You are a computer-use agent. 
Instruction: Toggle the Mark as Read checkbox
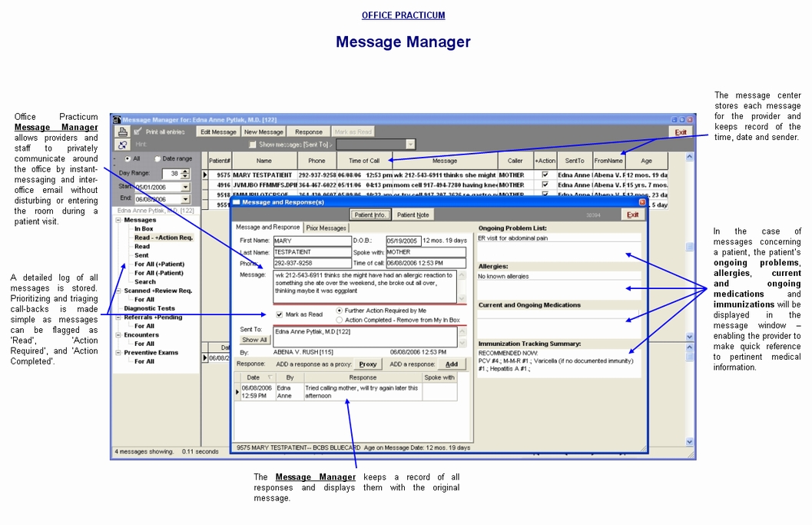pyautogui.click(x=280, y=314)
